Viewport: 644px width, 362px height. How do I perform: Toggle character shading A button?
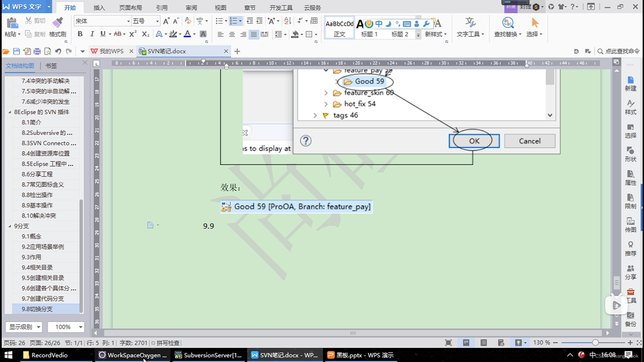pos(203,34)
